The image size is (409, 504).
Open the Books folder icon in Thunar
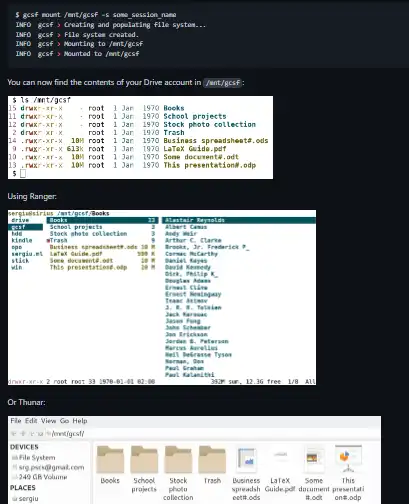(110, 460)
